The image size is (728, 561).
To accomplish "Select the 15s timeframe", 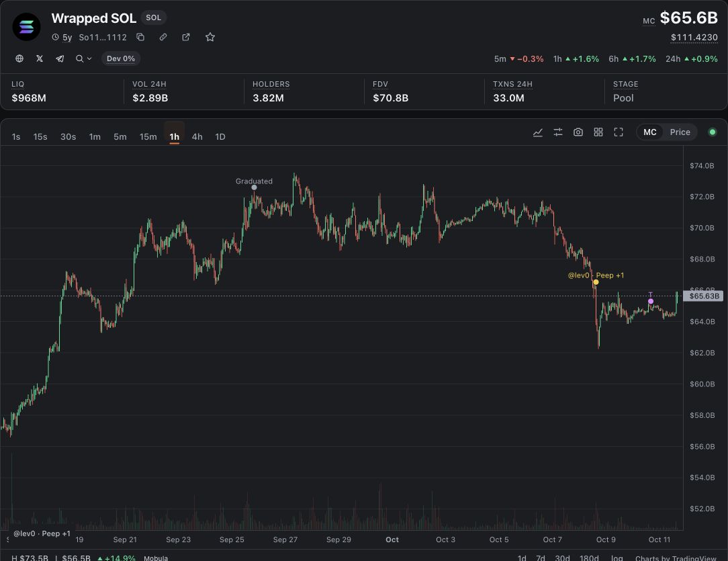I will [40, 136].
